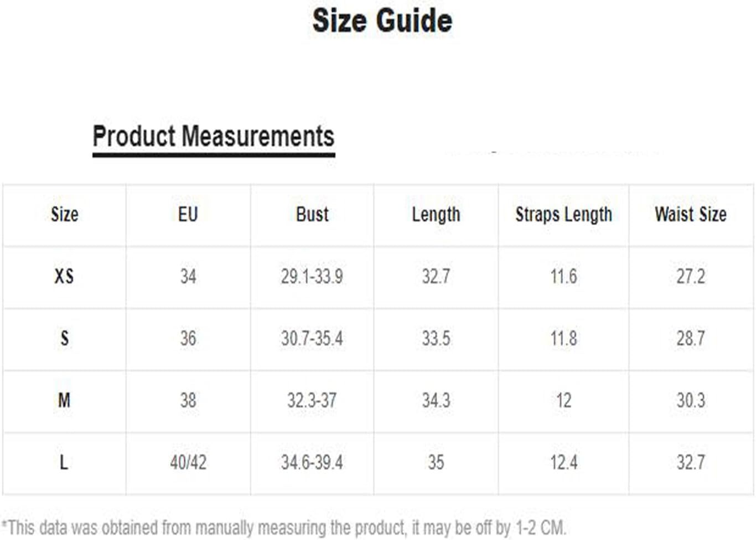The width and height of the screenshot is (756, 540).
Task: Select the bust range 29.1-33.9 cell
Action: (312, 276)
